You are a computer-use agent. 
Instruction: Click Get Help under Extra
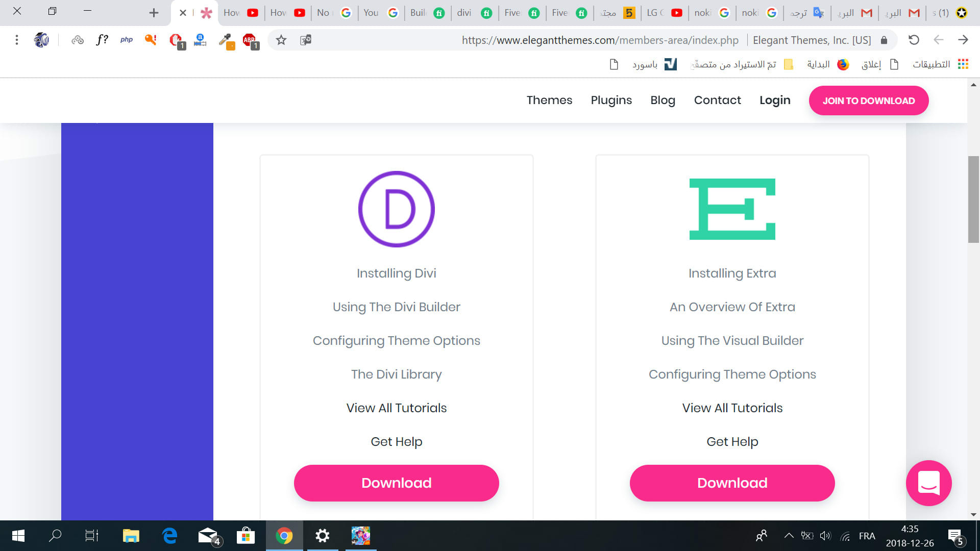point(732,442)
